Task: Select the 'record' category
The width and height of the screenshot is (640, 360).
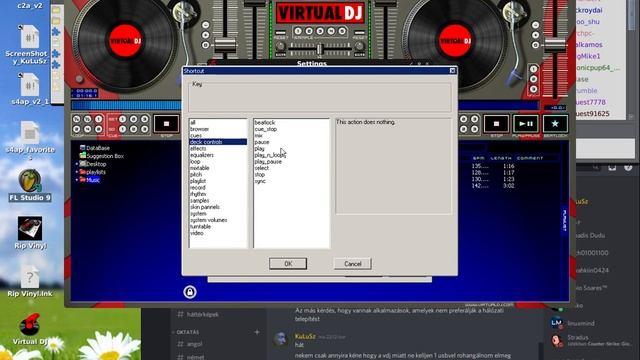Action: click(218, 187)
